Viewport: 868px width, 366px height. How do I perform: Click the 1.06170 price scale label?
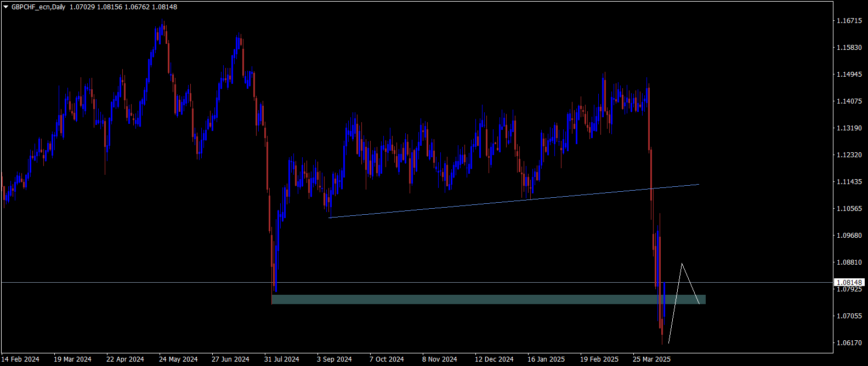point(849,343)
